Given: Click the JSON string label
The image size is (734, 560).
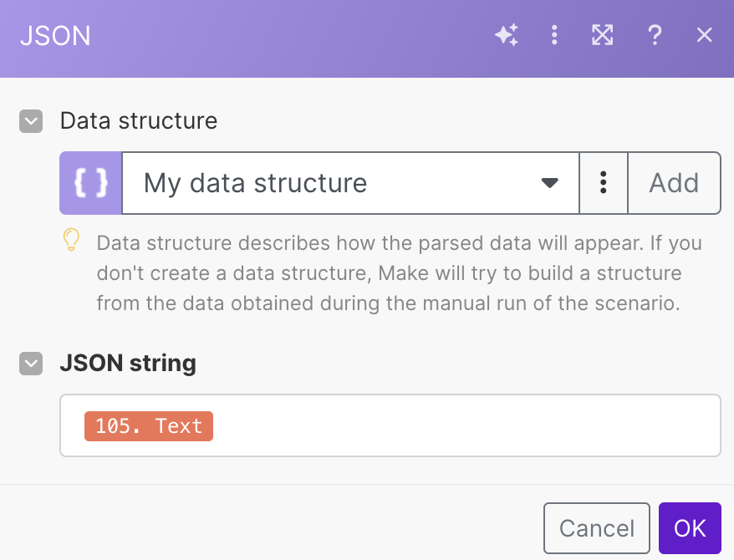Looking at the screenshot, I should coord(128,364).
